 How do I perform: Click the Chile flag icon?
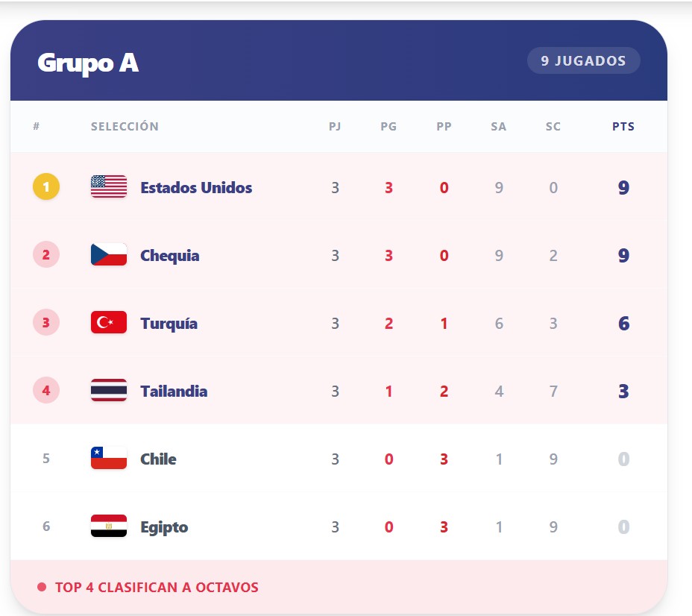click(109, 458)
